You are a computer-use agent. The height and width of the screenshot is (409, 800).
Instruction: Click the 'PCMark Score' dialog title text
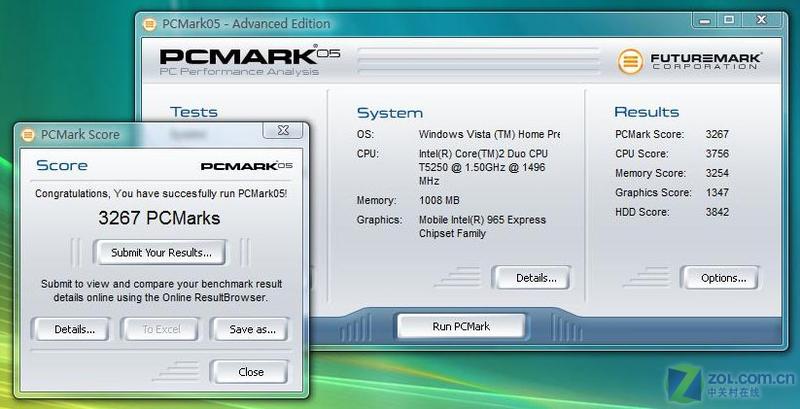80,135
